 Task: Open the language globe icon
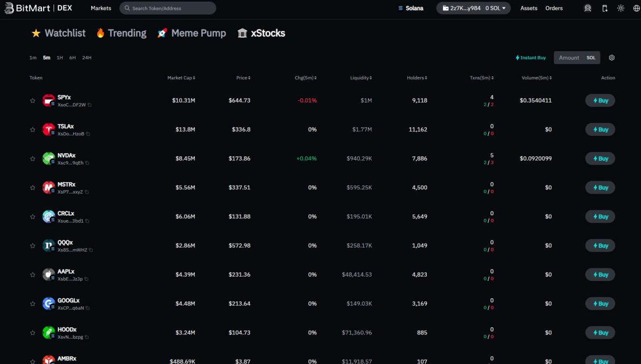636,8
